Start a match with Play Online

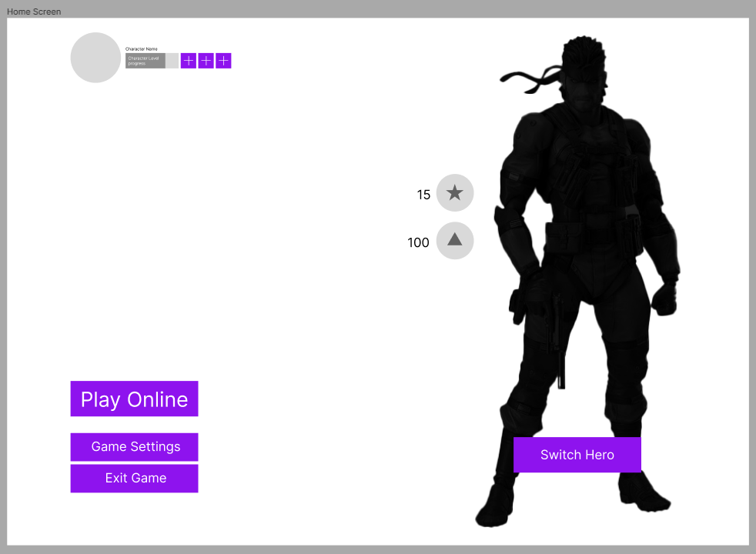pos(134,399)
